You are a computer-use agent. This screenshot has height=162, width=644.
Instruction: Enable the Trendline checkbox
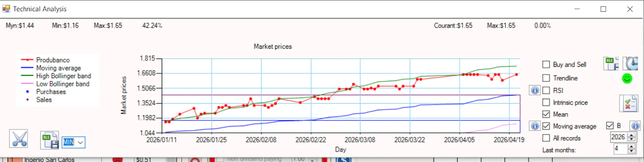(x=546, y=78)
